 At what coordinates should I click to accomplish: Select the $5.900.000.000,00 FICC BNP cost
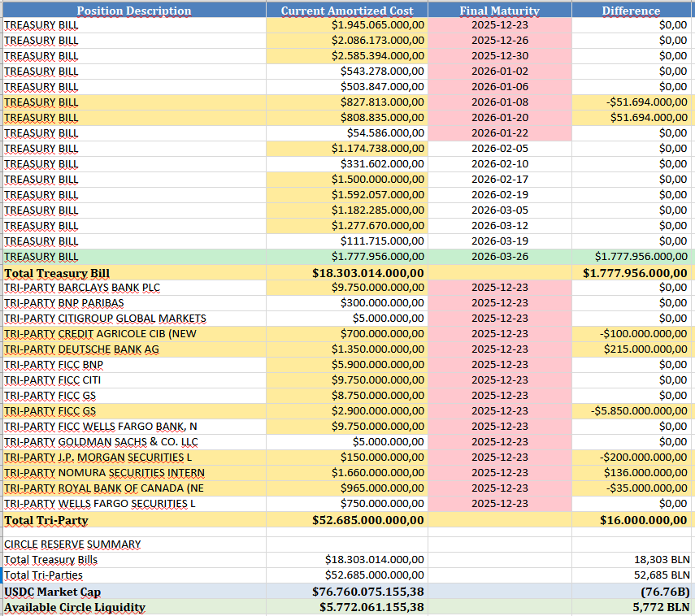[x=346, y=365]
